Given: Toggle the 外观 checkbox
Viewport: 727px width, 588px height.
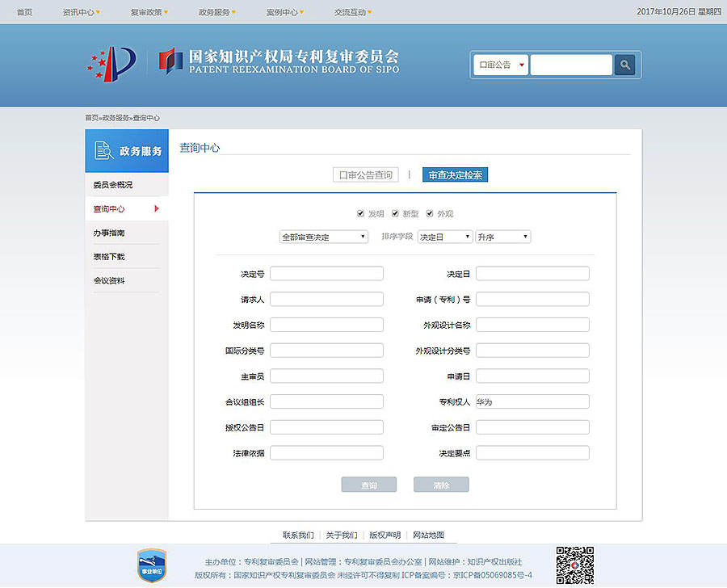Looking at the screenshot, I should [x=430, y=213].
